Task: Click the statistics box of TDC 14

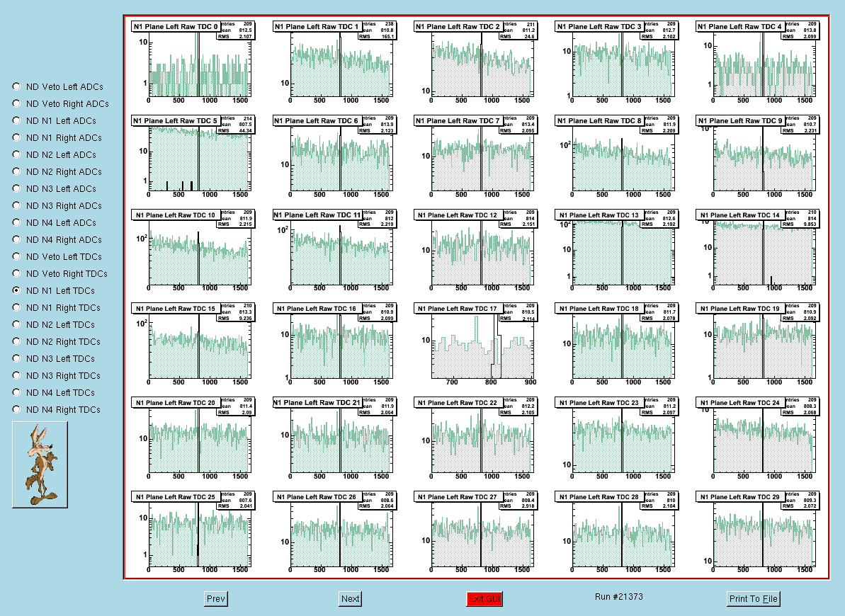Action: coord(801,218)
